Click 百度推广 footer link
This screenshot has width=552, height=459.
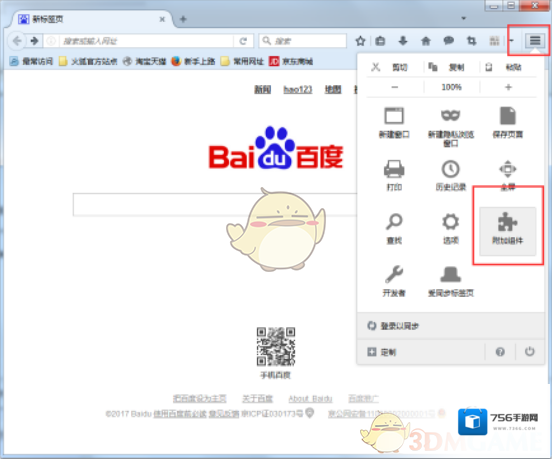click(363, 398)
